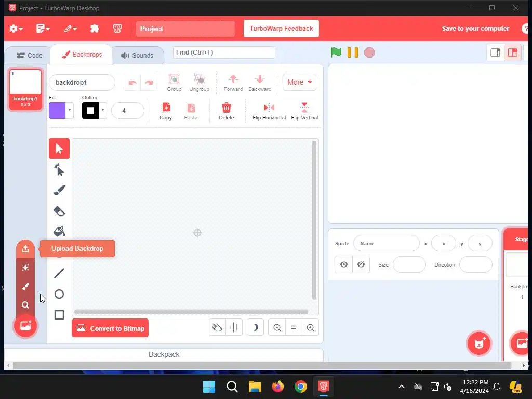Expand the Backpack panel
Image resolution: width=532 pixels, height=399 pixels.
(164, 354)
